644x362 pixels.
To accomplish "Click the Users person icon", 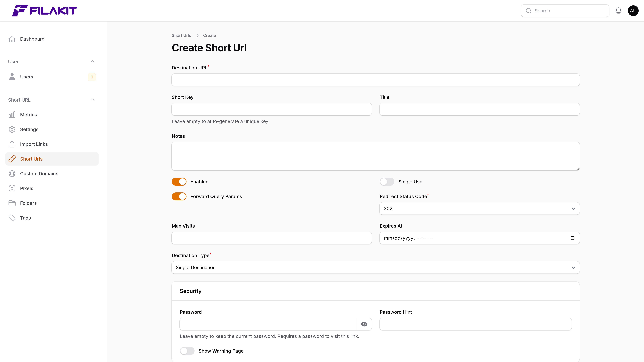I will [x=12, y=77].
